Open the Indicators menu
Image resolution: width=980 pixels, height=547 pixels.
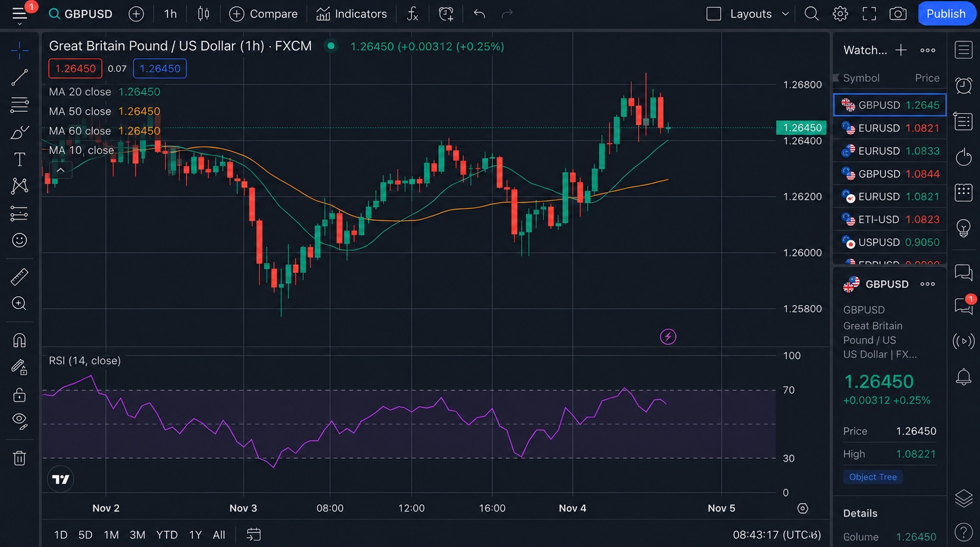tap(352, 14)
